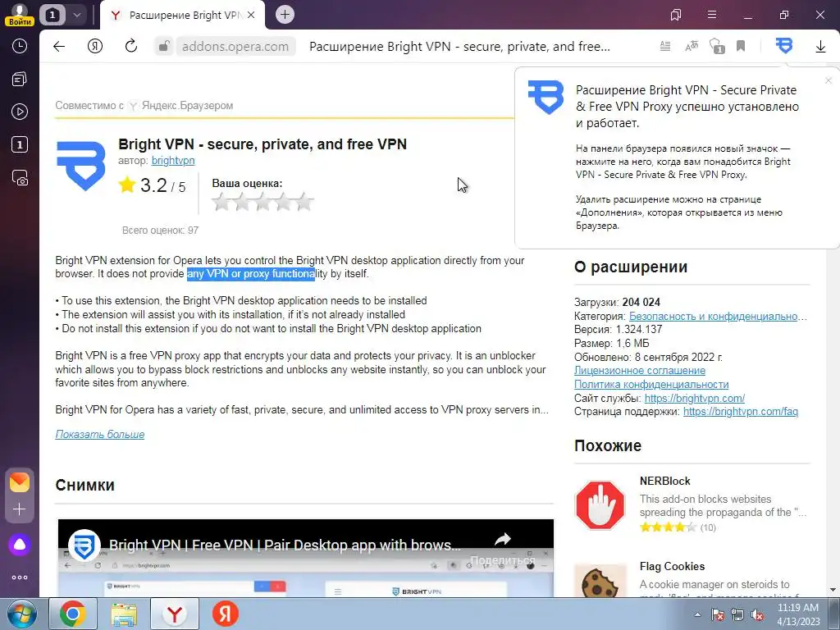840x630 pixels.
Task: Open the history clock icon in sidebar
Action: point(20,46)
